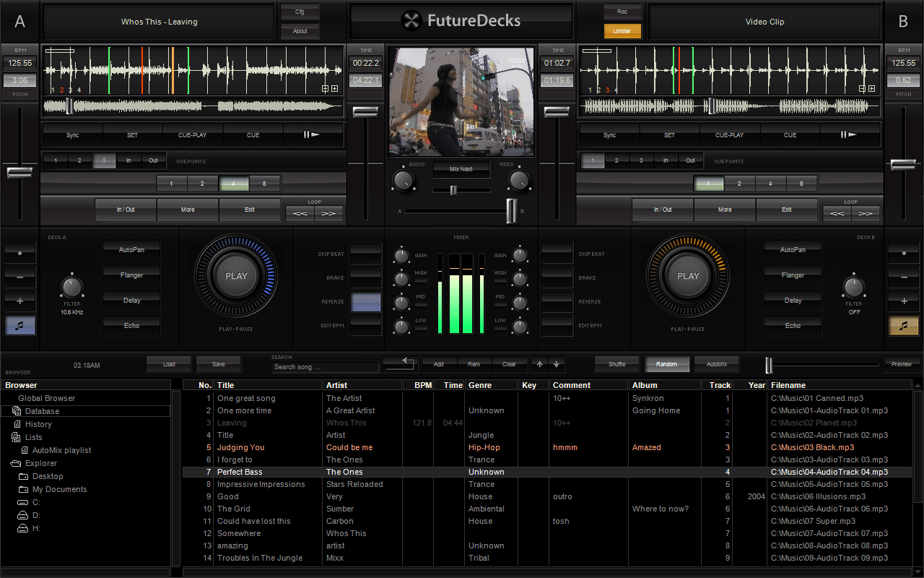Sort list by Filename column header
The width and height of the screenshot is (924, 578).
(840, 385)
